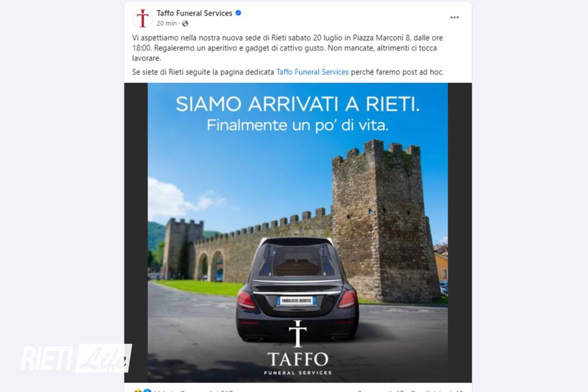Viewport: 588px width, 392px height.
Task: Click the 20 min post timestamp
Action: pyautogui.click(x=167, y=23)
